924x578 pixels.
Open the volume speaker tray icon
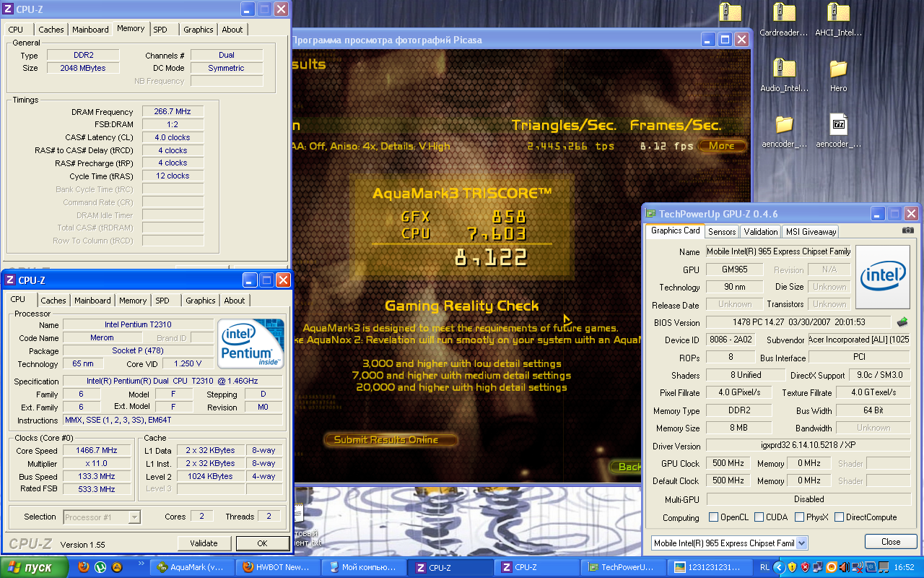pos(844,567)
